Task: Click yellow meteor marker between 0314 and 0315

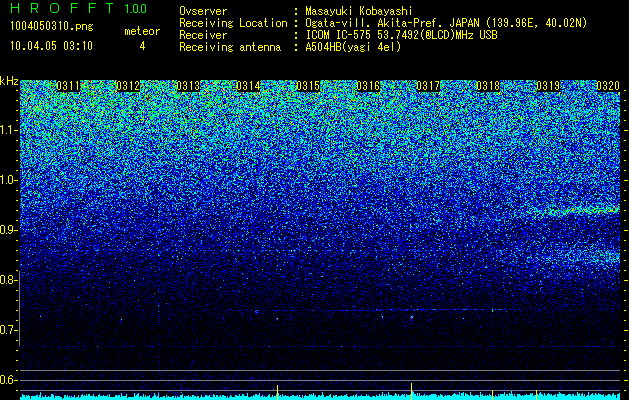Action: (x=277, y=392)
